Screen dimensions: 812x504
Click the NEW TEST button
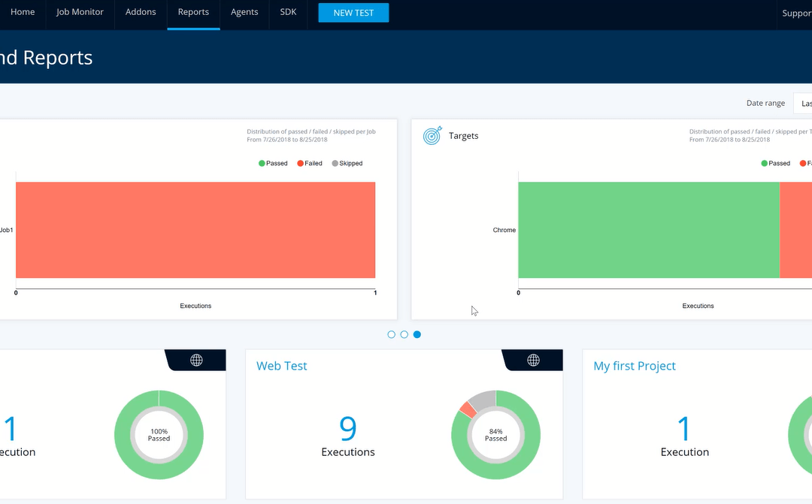[x=353, y=13]
